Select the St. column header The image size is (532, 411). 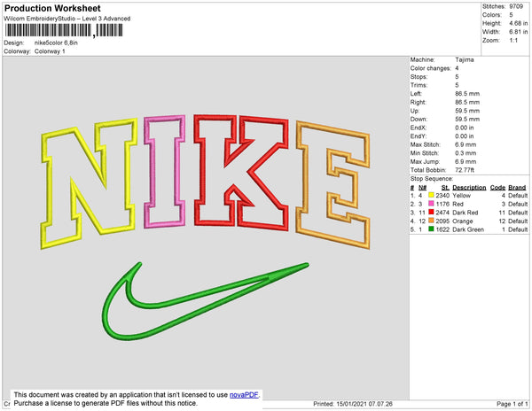(445, 188)
